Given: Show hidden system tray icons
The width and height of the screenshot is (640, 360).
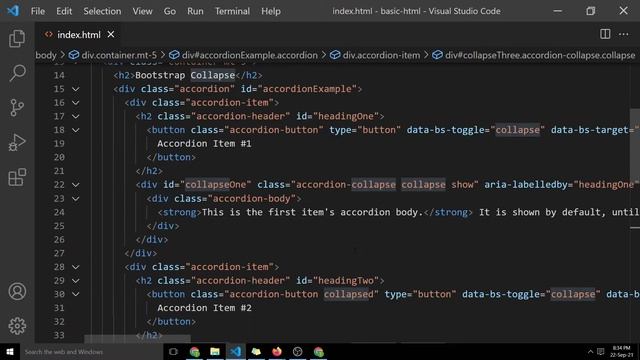Looking at the screenshot, I should click(x=590, y=351).
